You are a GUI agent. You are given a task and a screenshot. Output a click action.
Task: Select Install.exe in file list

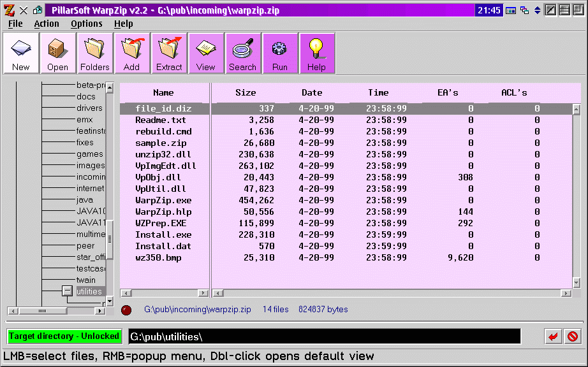(163, 235)
